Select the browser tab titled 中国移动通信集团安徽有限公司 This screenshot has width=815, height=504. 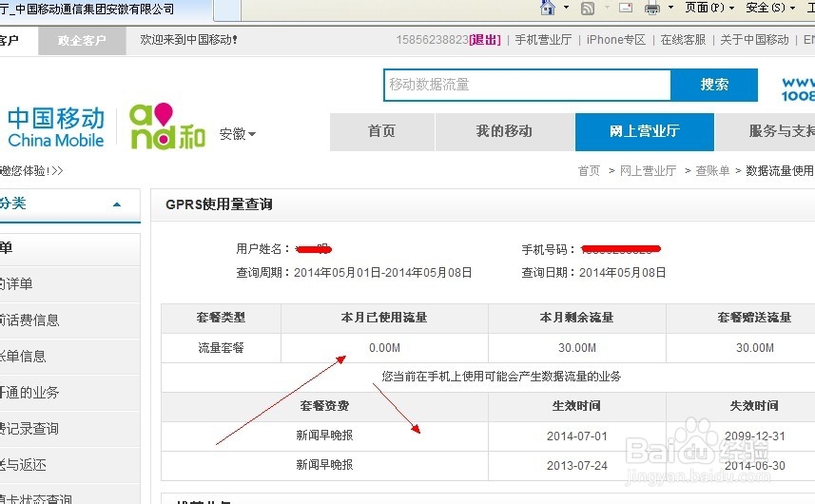(104, 10)
